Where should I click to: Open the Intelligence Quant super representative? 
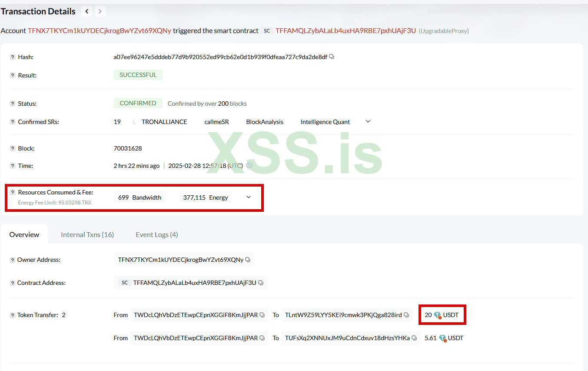(325, 122)
